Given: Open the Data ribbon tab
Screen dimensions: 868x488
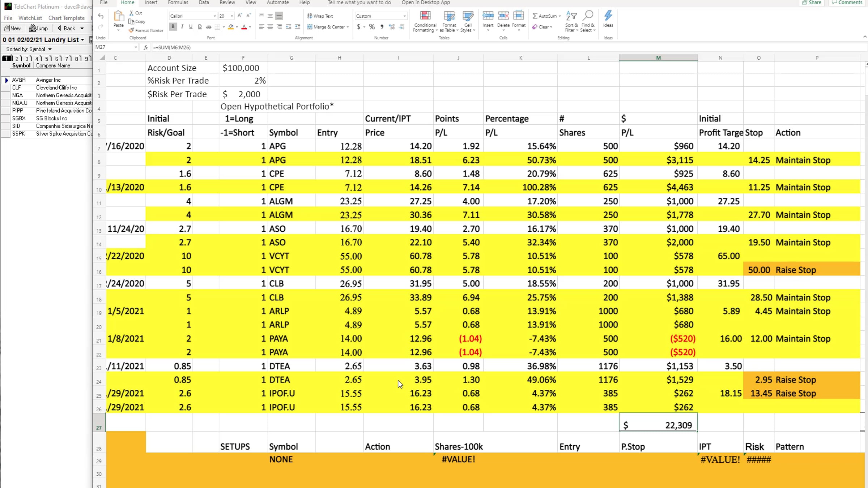Looking at the screenshot, I should point(204,3).
